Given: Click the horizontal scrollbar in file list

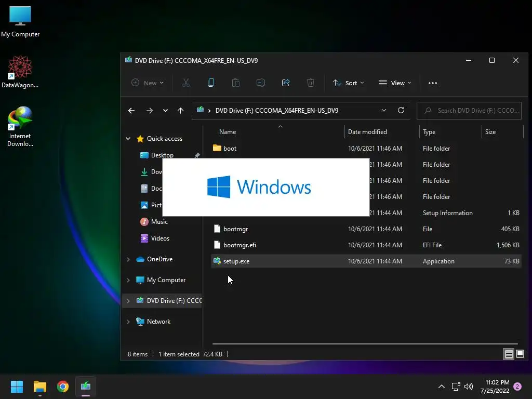Looking at the screenshot, I should point(365,344).
